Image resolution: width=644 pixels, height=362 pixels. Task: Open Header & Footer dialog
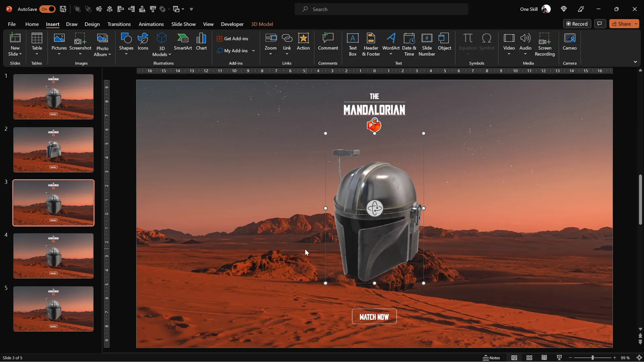(371, 44)
